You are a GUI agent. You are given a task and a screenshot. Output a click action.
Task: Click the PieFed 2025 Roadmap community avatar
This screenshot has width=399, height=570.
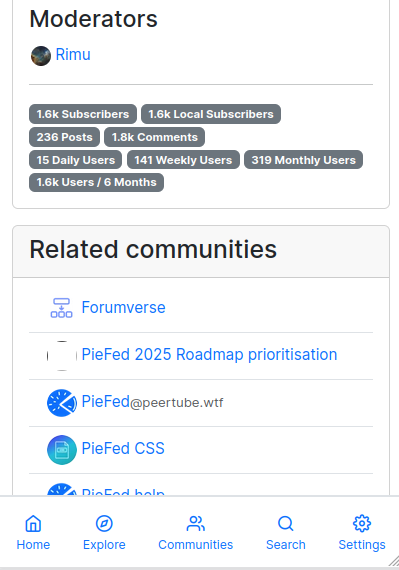coord(62,356)
